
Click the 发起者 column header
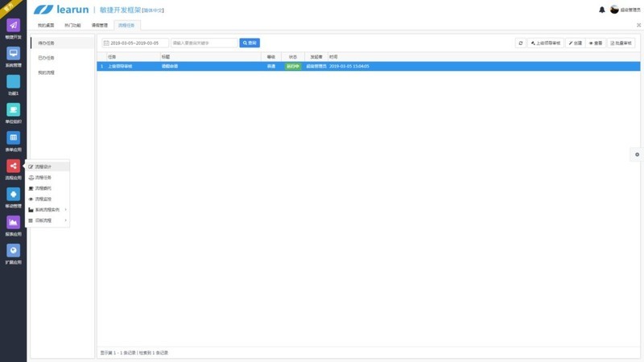(316, 56)
